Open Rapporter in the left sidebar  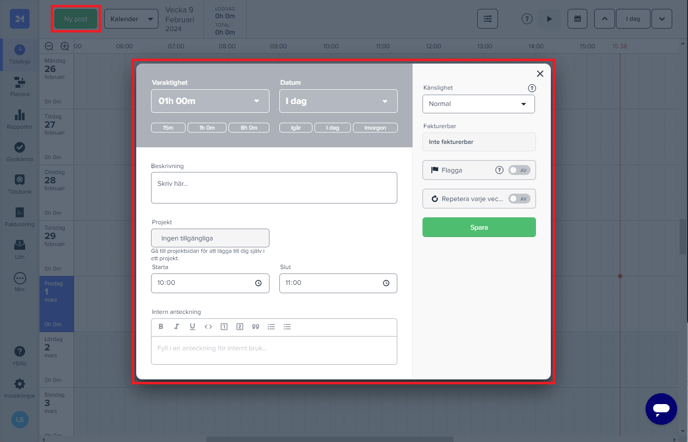coord(19,119)
